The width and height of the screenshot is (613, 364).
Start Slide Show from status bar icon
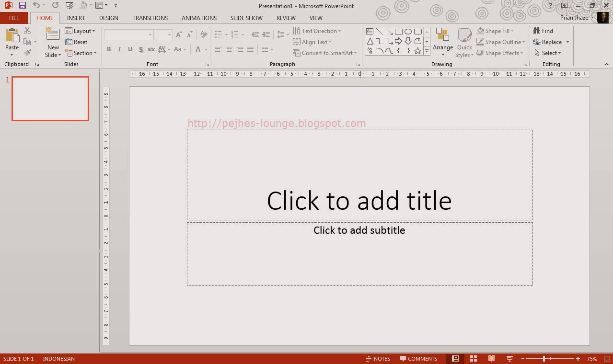click(509, 358)
